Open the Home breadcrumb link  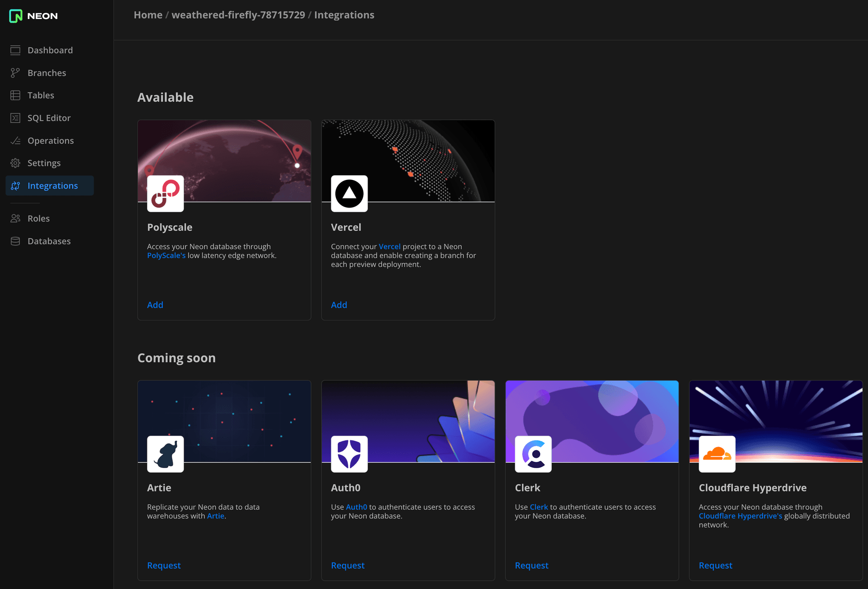147,14
